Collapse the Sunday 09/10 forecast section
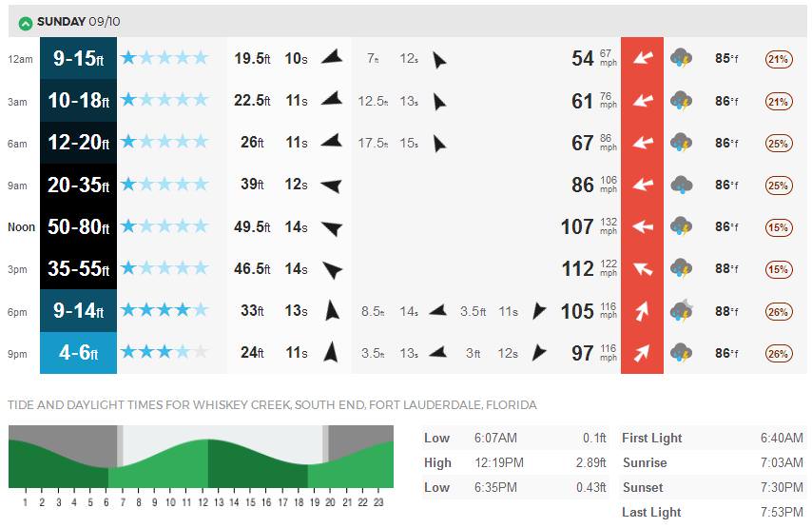The image size is (812, 528). tap(25, 23)
